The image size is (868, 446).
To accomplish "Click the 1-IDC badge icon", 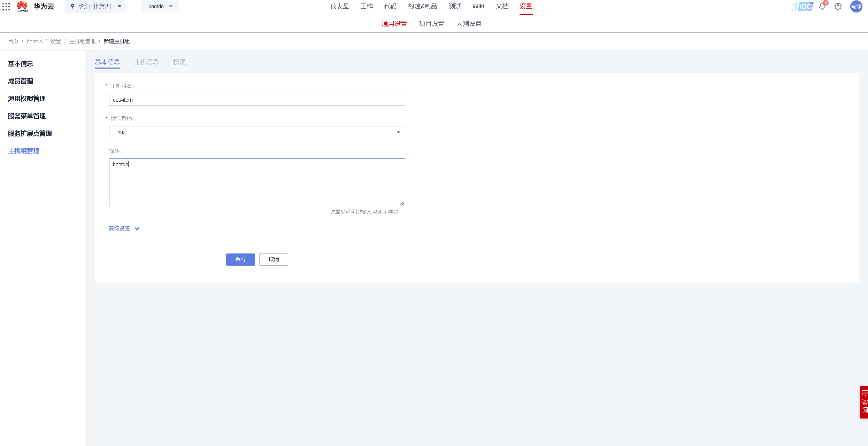I will point(802,6).
